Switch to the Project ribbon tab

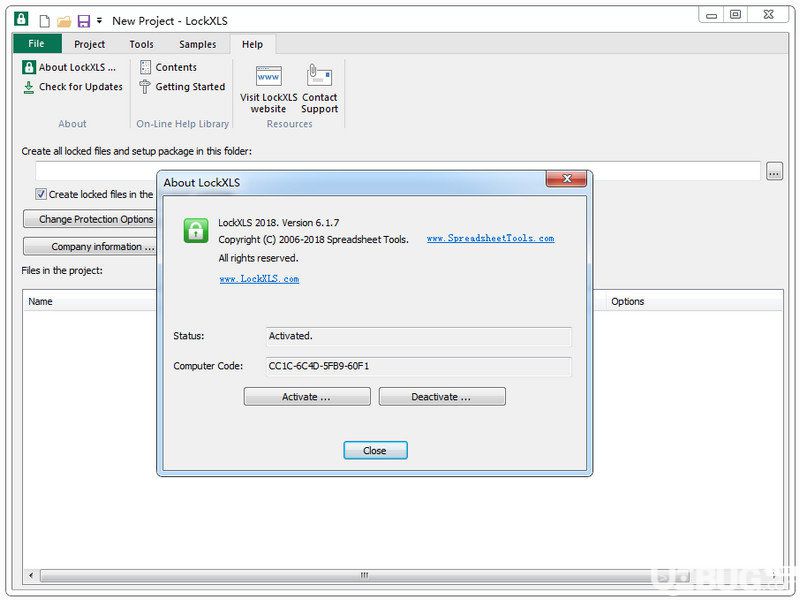[x=89, y=44]
